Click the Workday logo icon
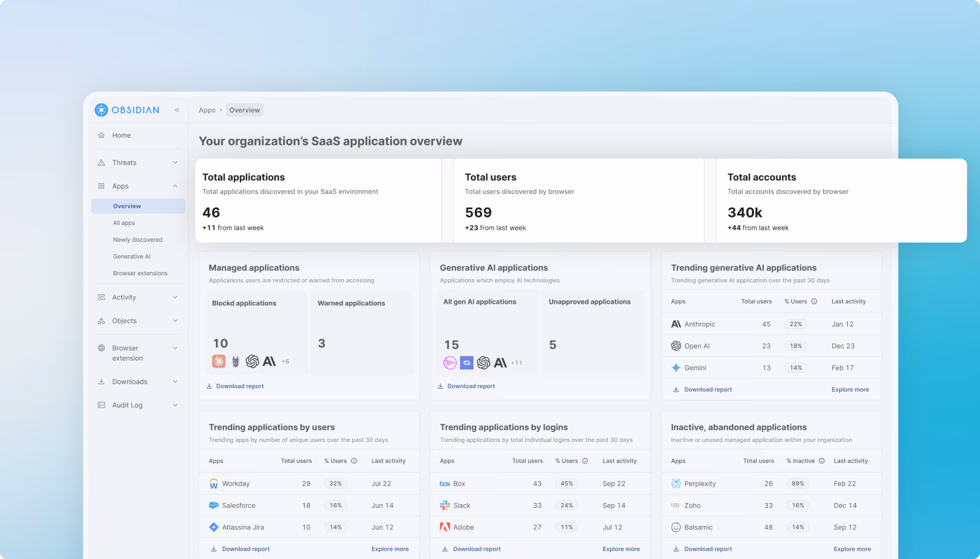Image resolution: width=980 pixels, height=559 pixels. tap(214, 483)
